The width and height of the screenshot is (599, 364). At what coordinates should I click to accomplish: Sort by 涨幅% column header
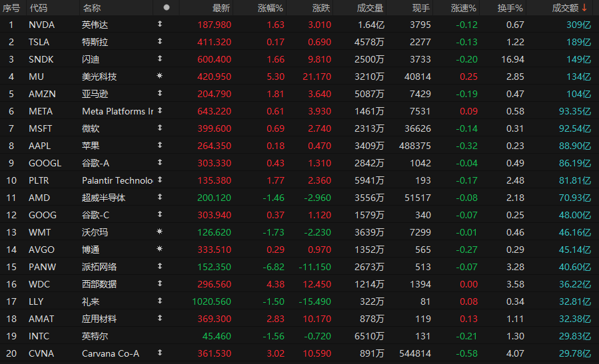[x=271, y=8]
